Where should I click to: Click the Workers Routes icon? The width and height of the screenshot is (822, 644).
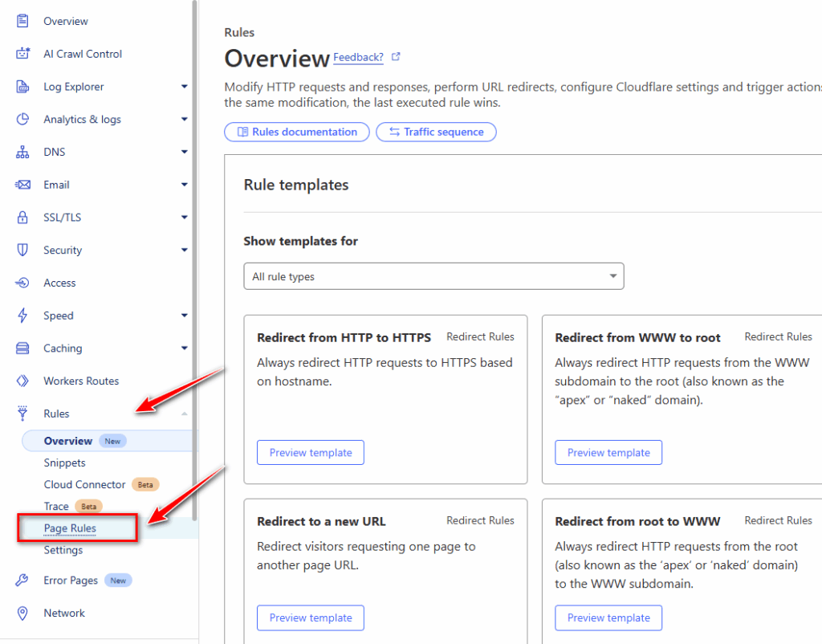[x=23, y=381]
